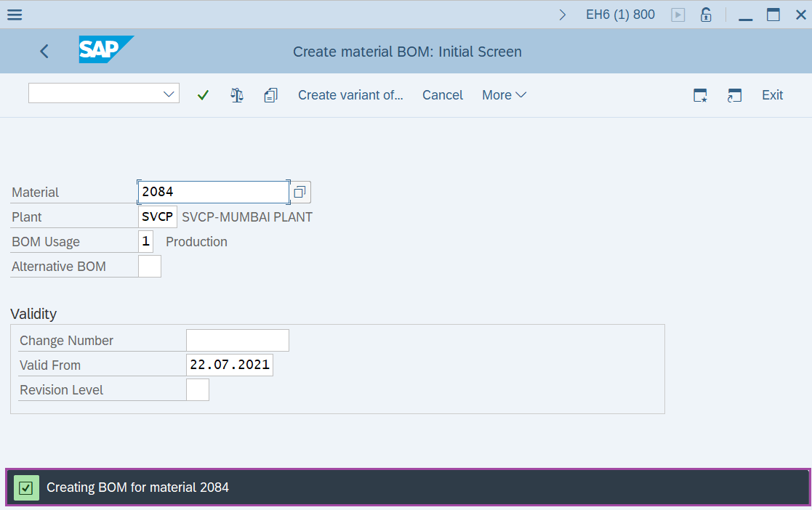The width and height of the screenshot is (812, 510).
Task: Click Exit in the toolbar
Action: (772, 95)
